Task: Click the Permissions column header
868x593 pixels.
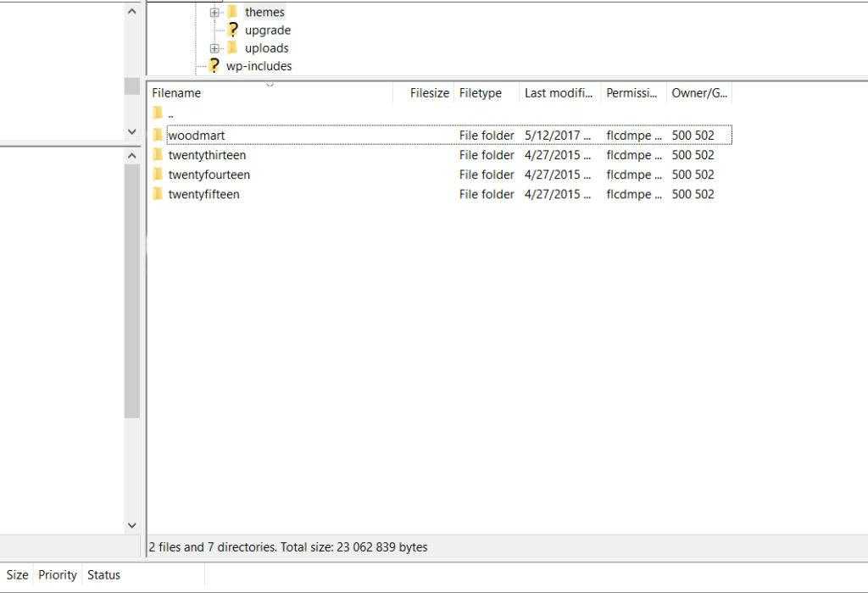Action: click(632, 93)
